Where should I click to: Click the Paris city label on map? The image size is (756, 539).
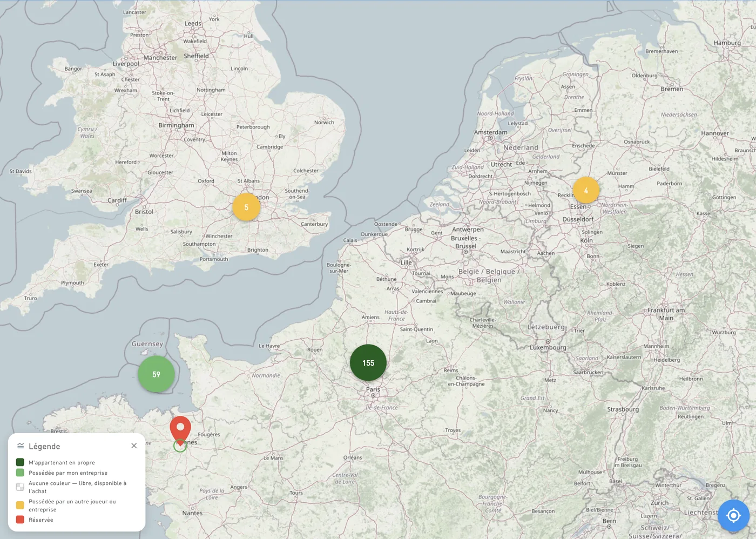click(373, 389)
